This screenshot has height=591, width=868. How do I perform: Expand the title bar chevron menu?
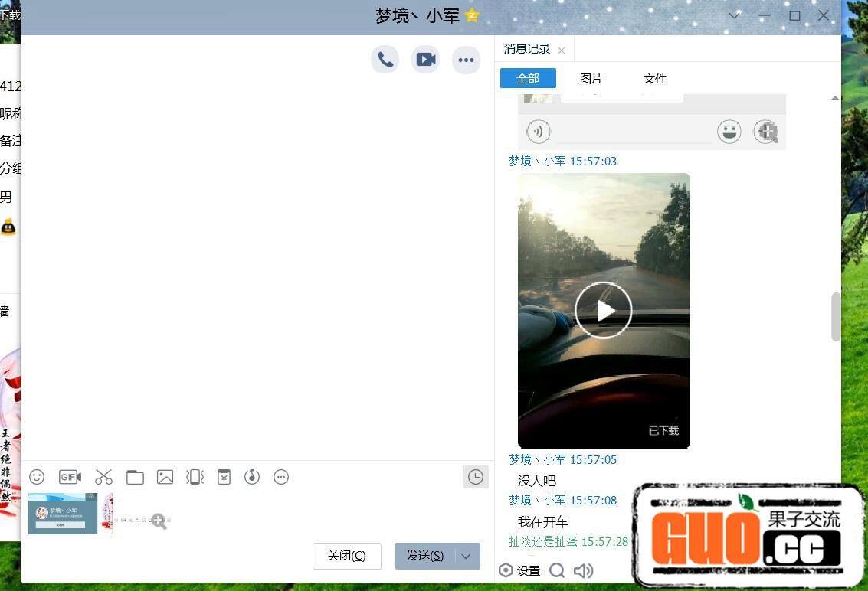[x=734, y=15]
